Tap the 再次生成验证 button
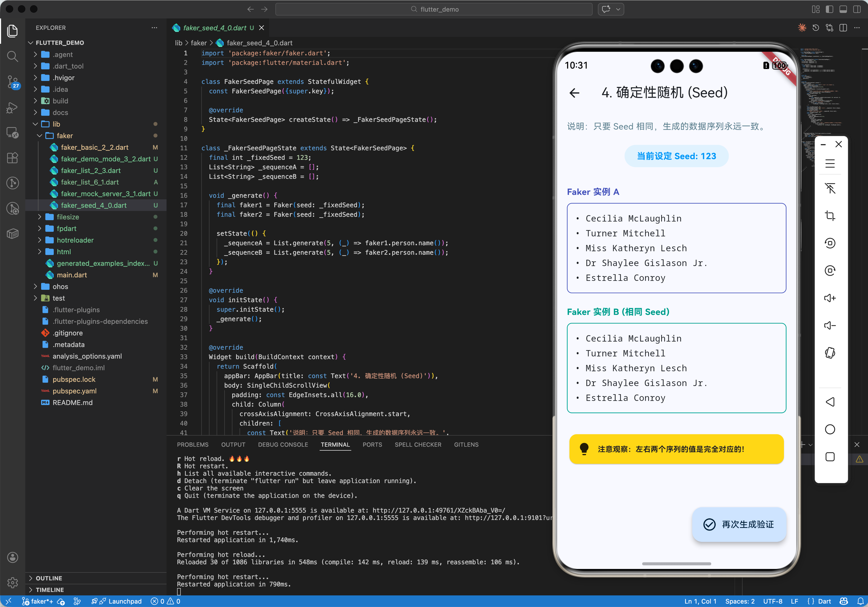The height and width of the screenshot is (607, 868). point(739,524)
